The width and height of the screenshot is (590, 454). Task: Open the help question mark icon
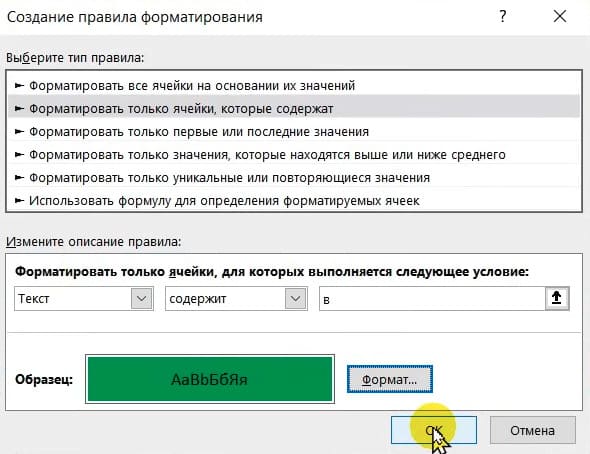pos(503,17)
